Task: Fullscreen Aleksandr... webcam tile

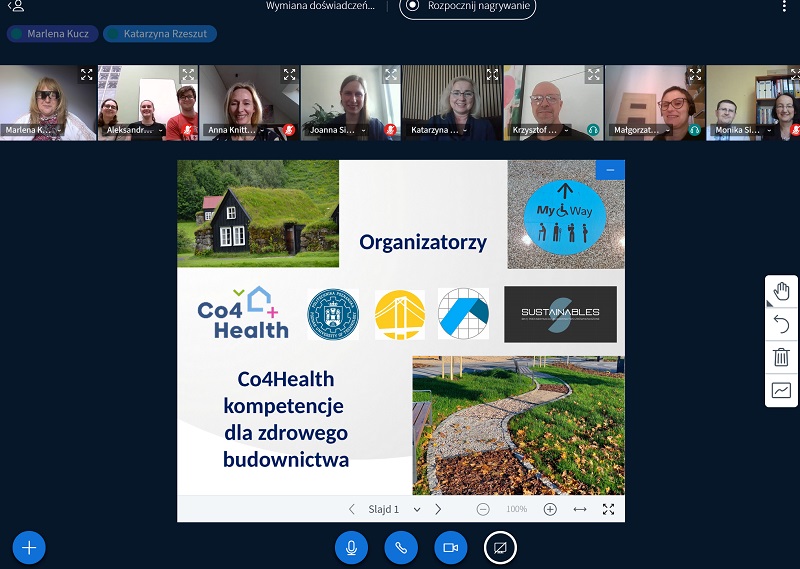Action: (188, 75)
